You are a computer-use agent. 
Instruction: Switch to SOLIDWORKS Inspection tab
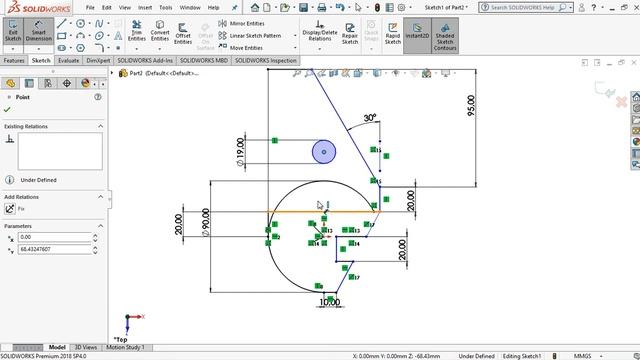[266, 60]
